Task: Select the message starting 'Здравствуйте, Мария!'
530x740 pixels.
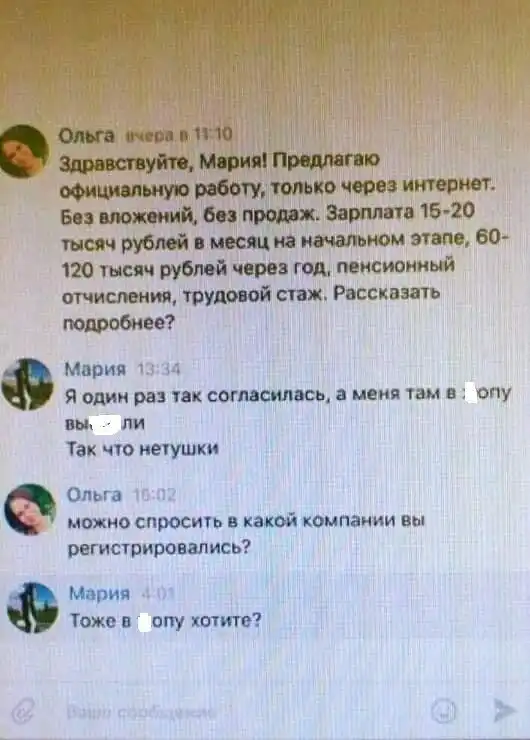Action: (x=284, y=241)
